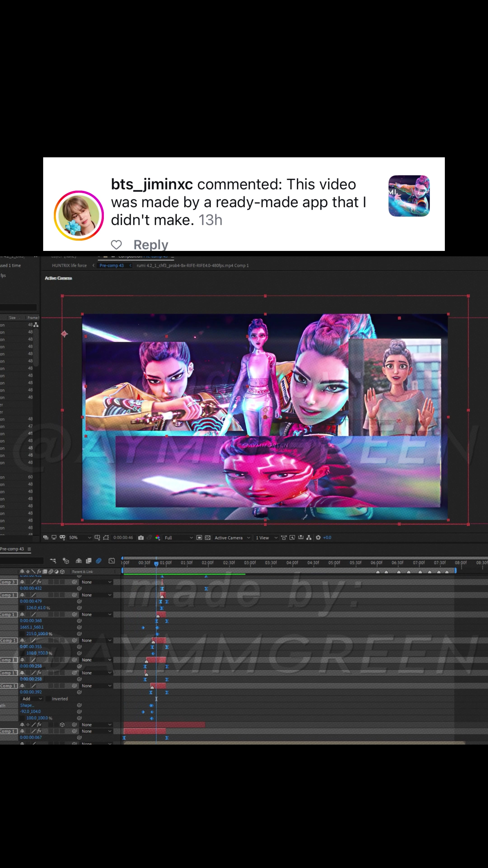Click the +0.0 exposure adjustment value
The width and height of the screenshot is (488, 868).
pos(327,538)
